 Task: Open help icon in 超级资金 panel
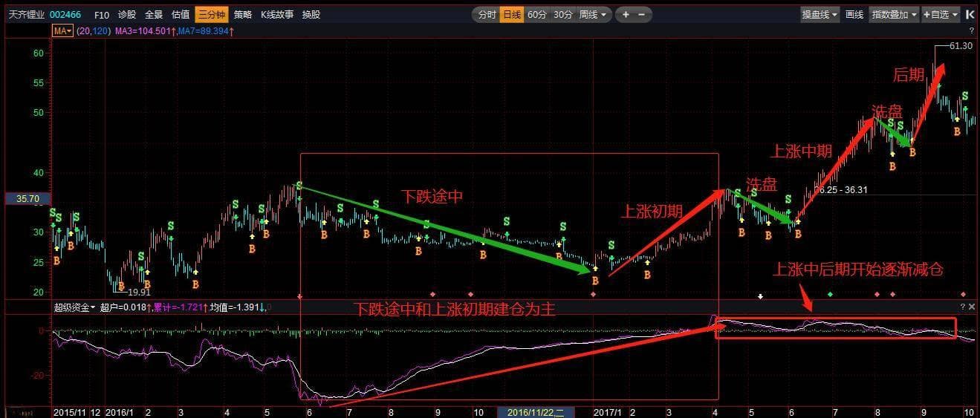[962, 307]
